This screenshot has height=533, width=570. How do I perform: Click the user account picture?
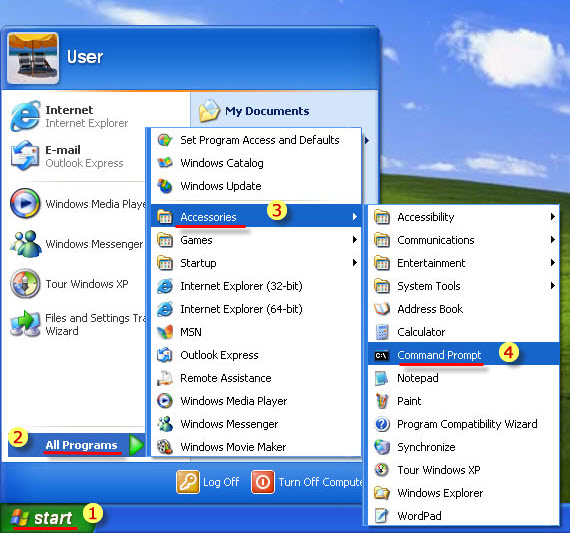[x=33, y=58]
